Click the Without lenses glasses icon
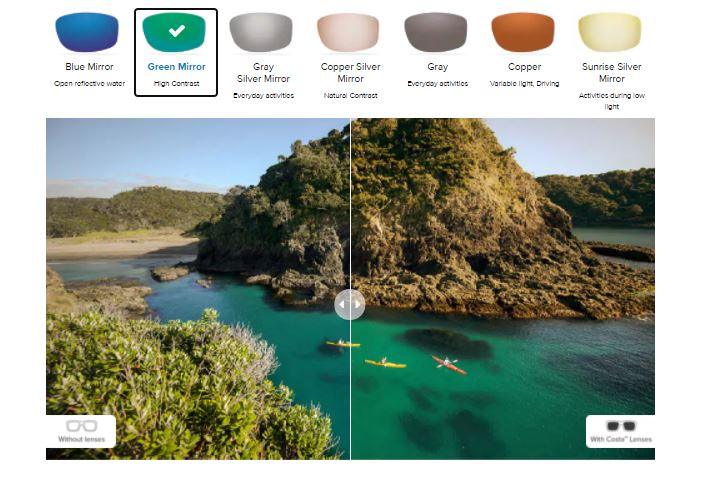 (82, 426)
